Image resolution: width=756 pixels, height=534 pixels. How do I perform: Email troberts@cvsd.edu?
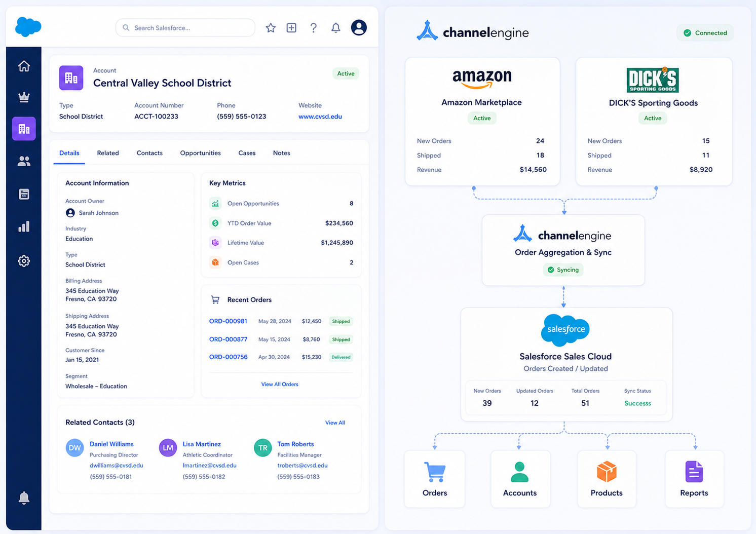(303, 465)
